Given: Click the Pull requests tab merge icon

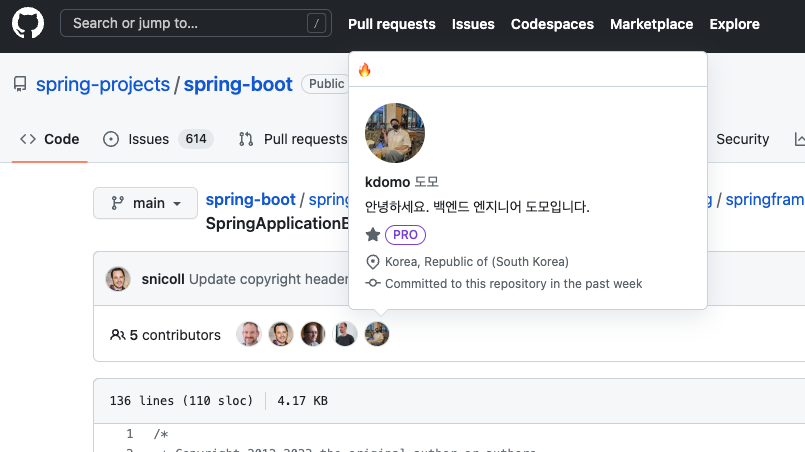Looking at the screenshot, I should pyautogui.click(x=246, y=139).
